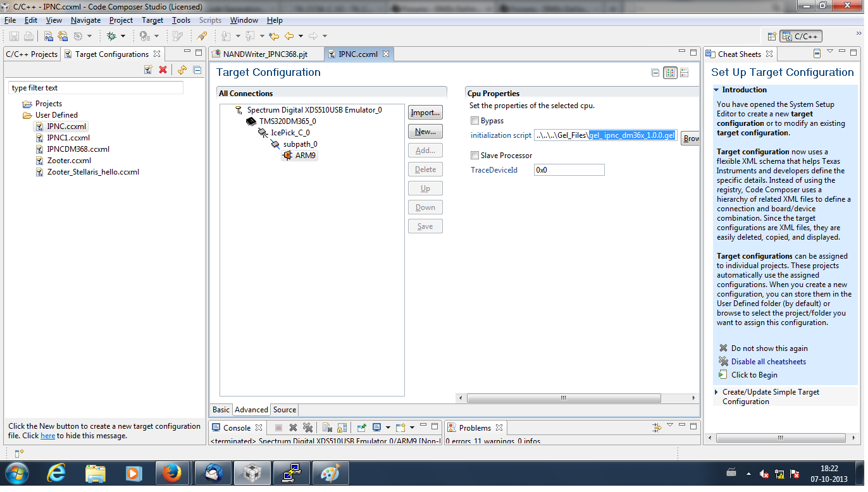Open the Problems view menu triangle
868x492 pixels.
pos(670,425)
